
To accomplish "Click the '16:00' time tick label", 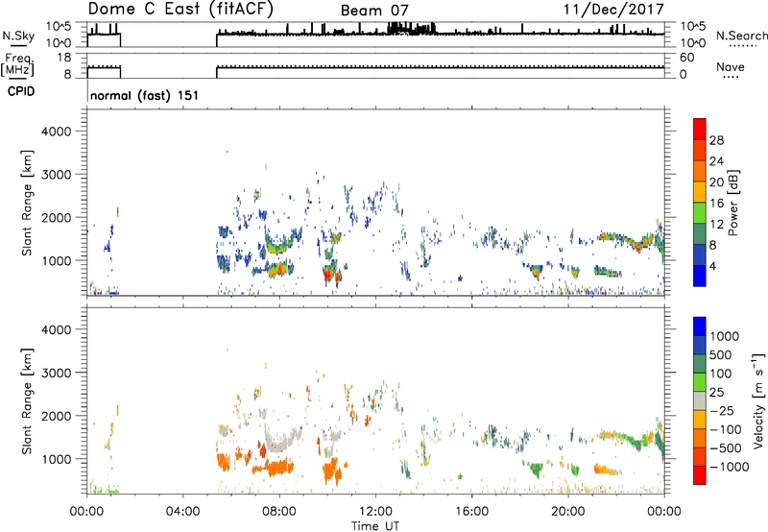I will click(471, 512).
